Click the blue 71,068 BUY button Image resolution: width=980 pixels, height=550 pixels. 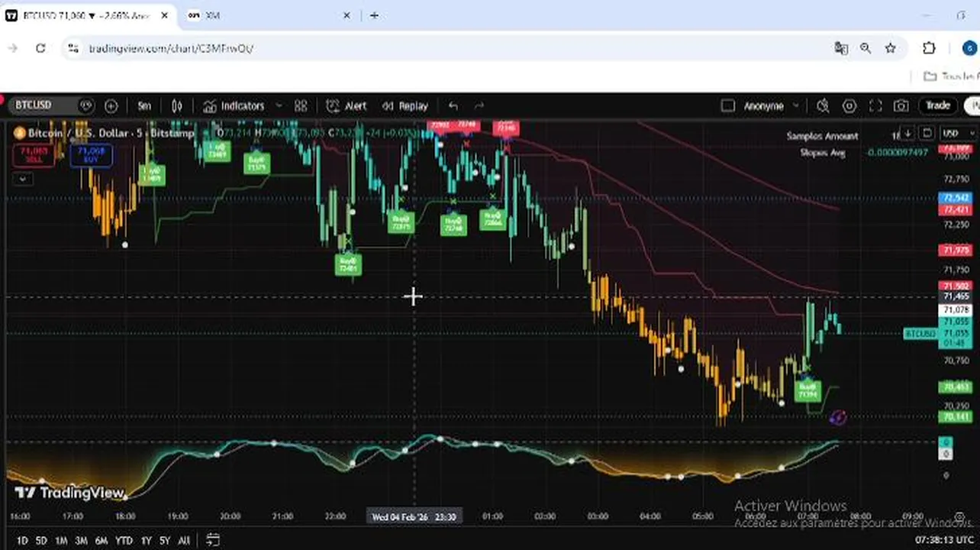(91, 155)
